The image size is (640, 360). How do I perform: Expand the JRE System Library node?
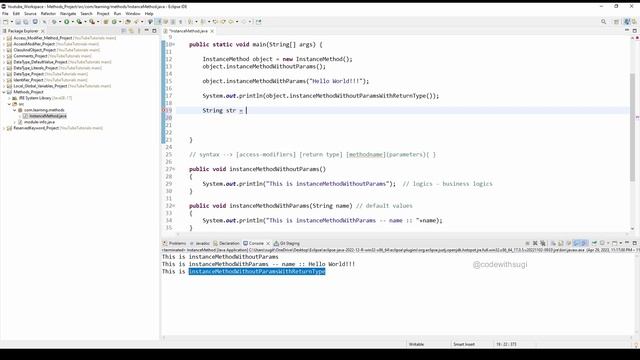coord(9,98)
